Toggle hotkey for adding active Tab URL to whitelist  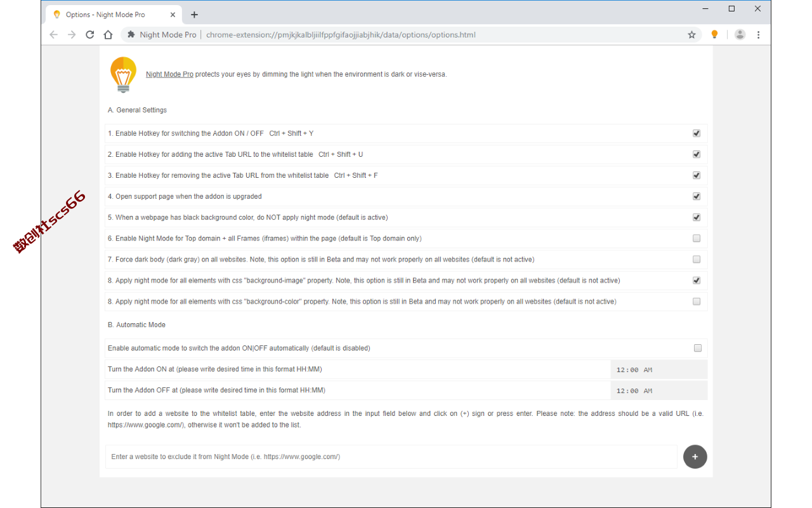697,154
